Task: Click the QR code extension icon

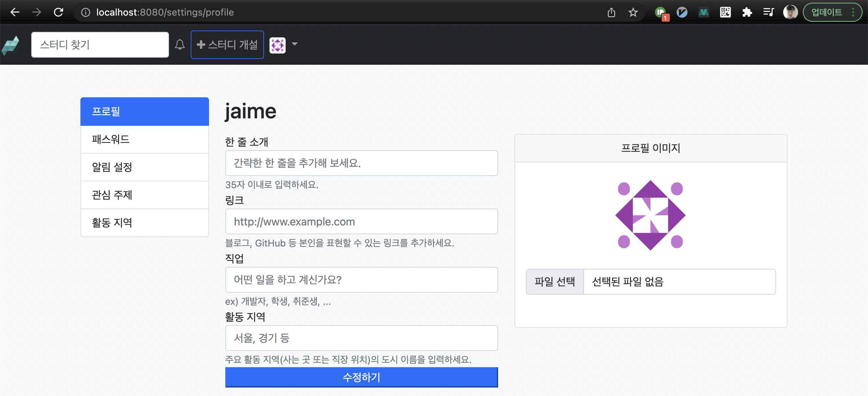Action: [725, 13]
